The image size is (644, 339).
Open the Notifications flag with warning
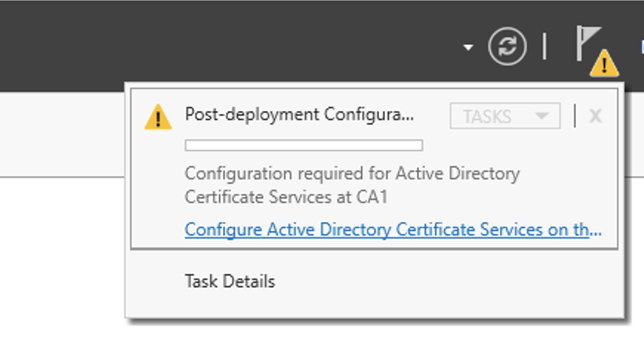click(597, 51)
